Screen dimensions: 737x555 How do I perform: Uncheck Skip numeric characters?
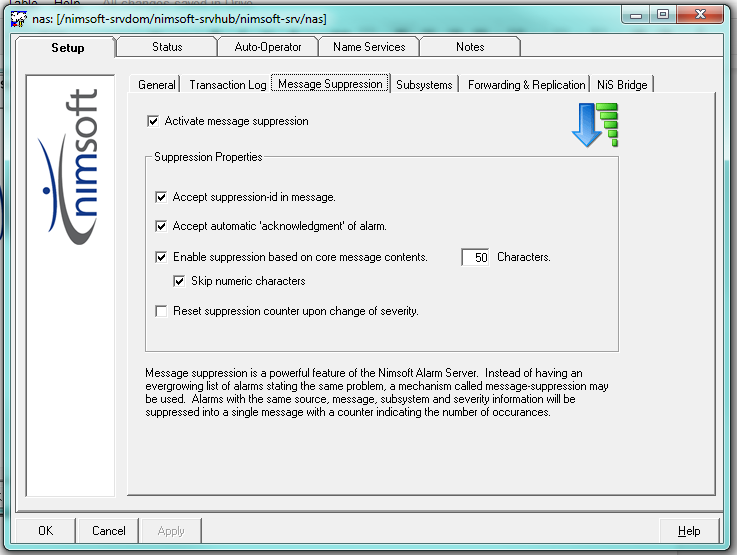pyautogui.click(x=179, y=281)
